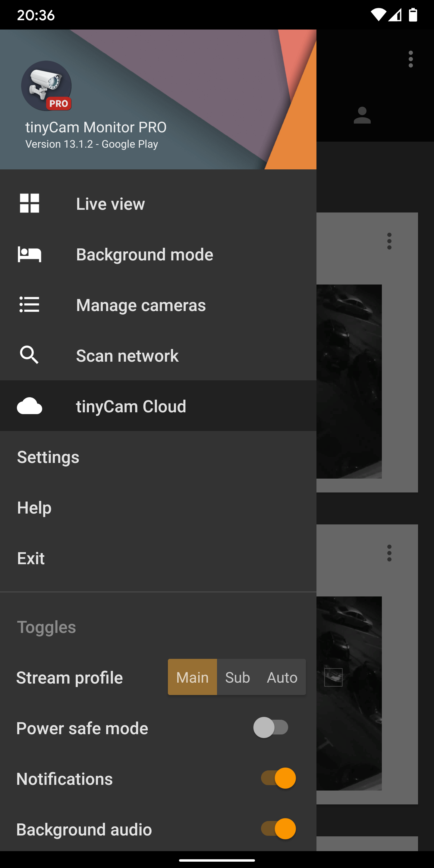Image resolution: width=434 pixels, height=868 pixels.
Task: Open the second camera card's three-dot menu
Action: (x=389, y=553)
